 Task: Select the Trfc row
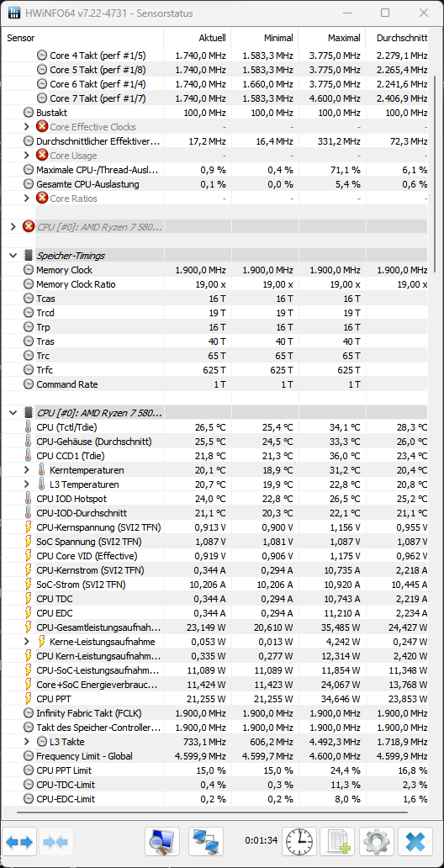(214, 370)
